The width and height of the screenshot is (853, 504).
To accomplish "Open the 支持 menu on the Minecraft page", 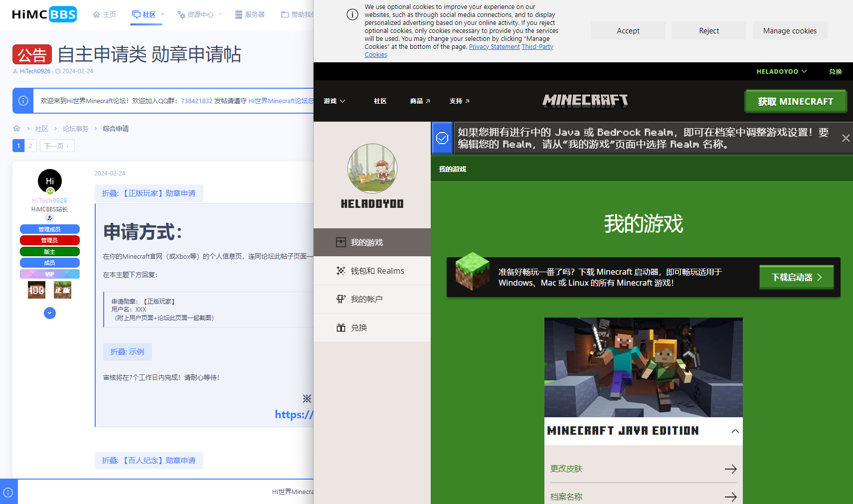I will [458, 101].
